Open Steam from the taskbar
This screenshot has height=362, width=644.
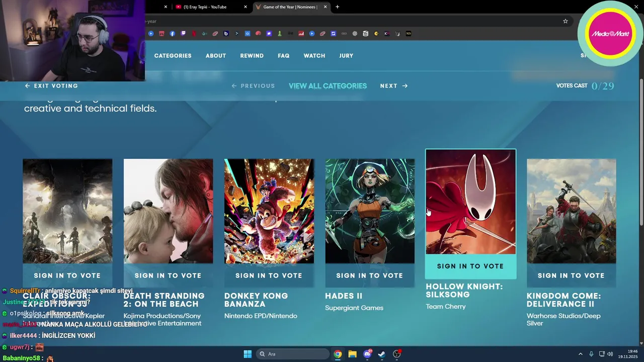click(x=382, y=354)
